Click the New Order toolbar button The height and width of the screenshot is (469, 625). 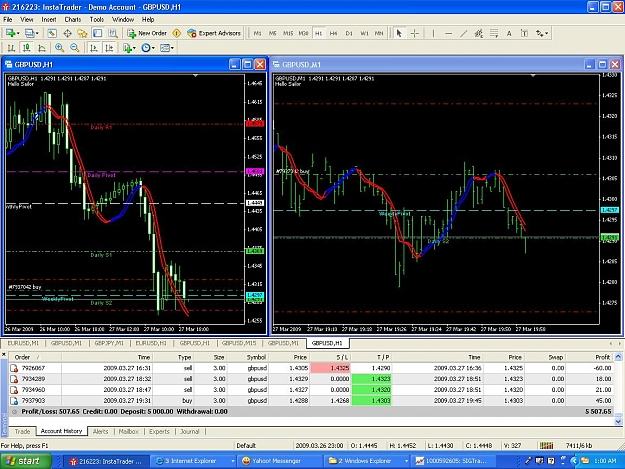click(147, 33)
